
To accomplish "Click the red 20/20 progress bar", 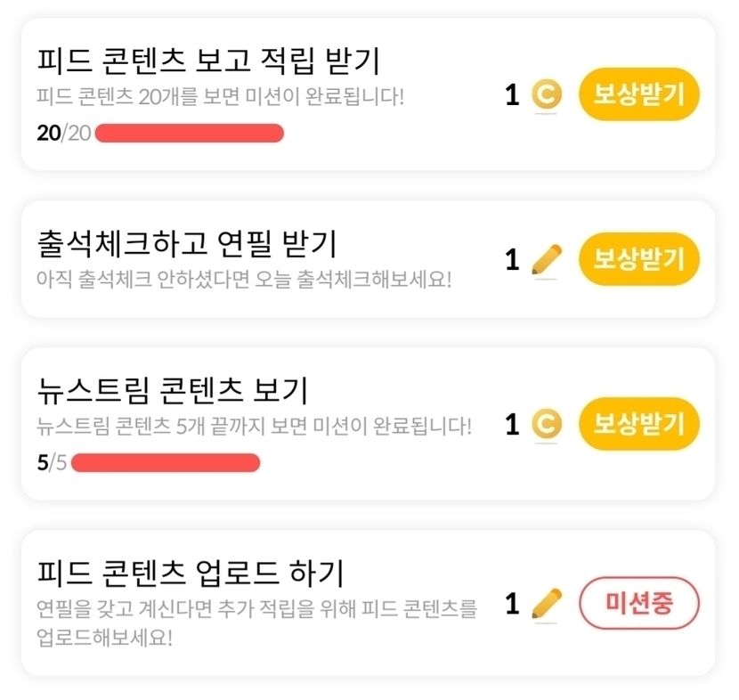I will 189,134.
